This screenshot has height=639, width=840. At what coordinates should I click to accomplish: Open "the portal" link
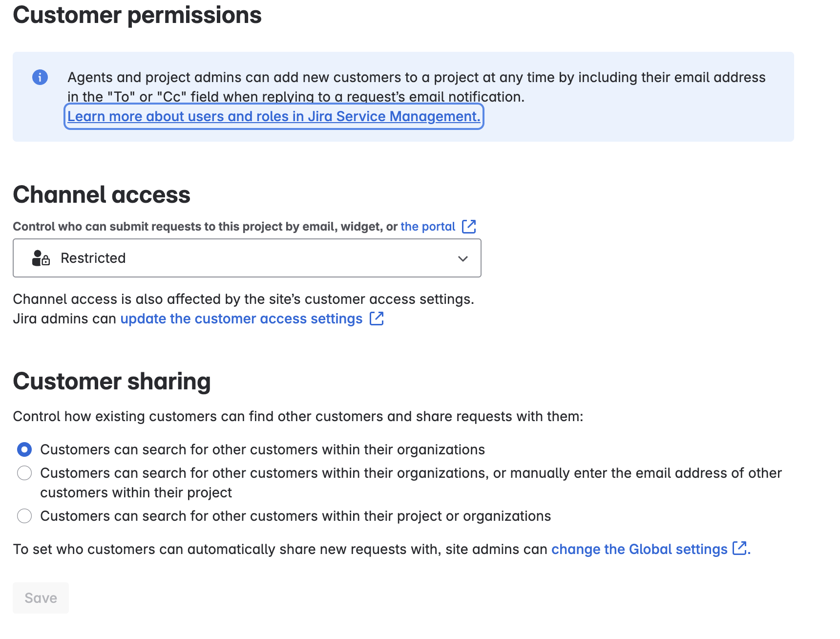click(x=428, y=227)
